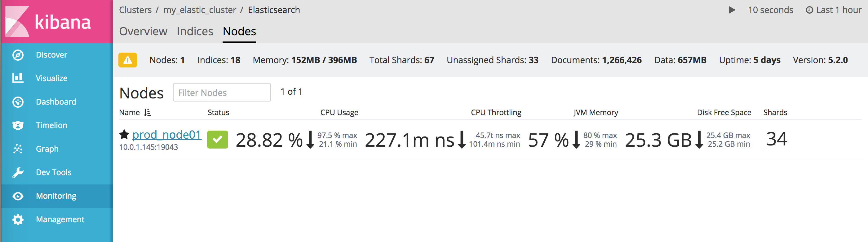Expand the Clusters breadcrumb
The width and height of the screenshot is (868, 242).
click(135, 10)
